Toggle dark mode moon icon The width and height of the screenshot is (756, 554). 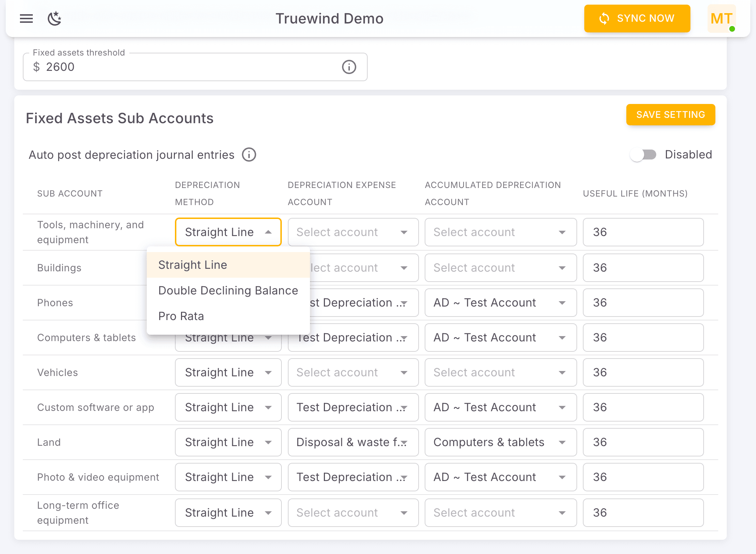(55, 19)
